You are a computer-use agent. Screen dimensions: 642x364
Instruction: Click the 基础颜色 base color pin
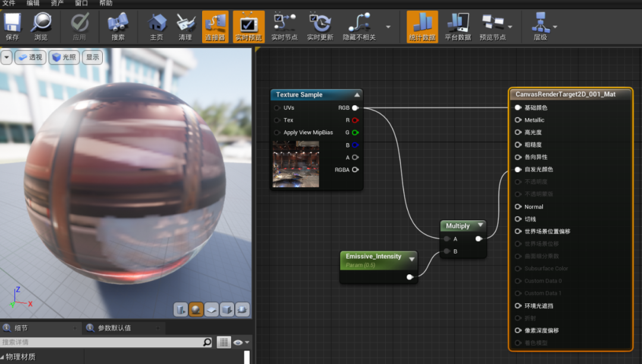click(x=518, y=107)
